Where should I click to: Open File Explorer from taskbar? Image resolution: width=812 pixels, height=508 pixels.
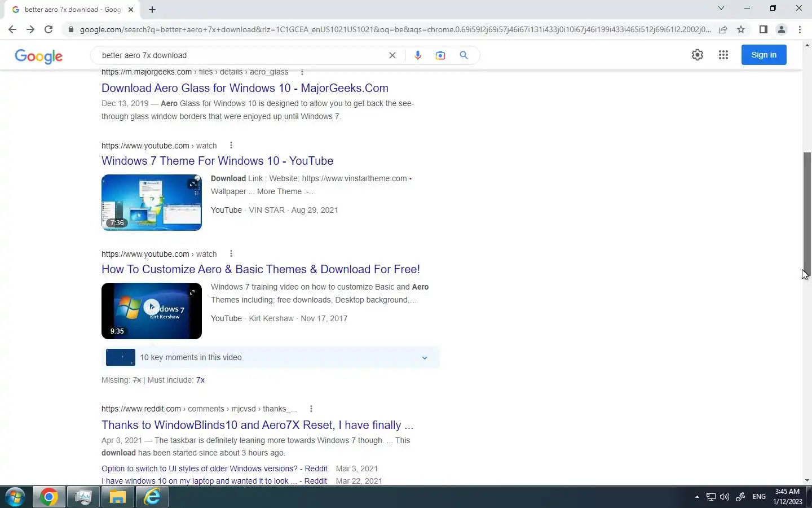tap(117, 497)
